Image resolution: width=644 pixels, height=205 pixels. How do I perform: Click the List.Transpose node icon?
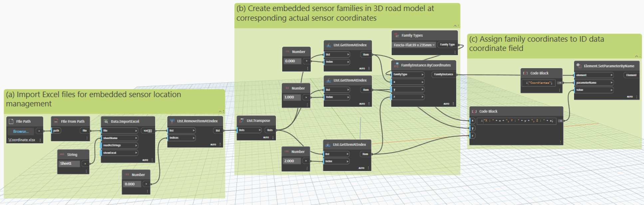tap(242, 121)
